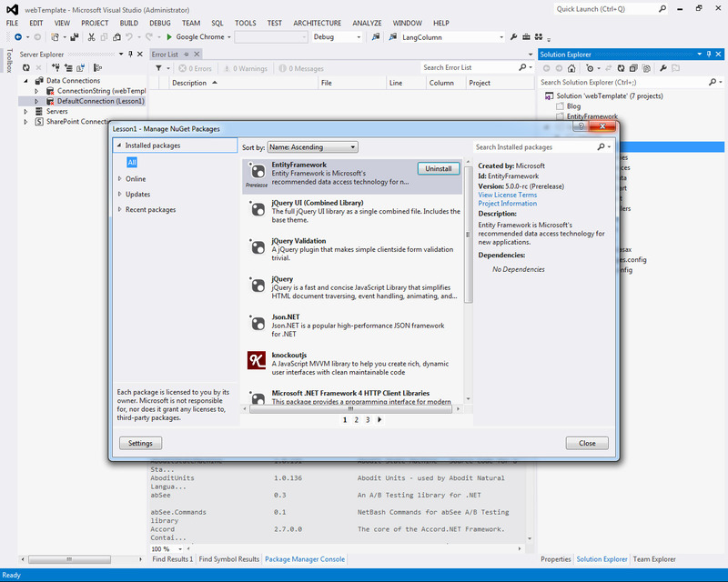Switch to Package Manager Console tab
The height and width of the screenshot is (582, 728).
point(305,559)
